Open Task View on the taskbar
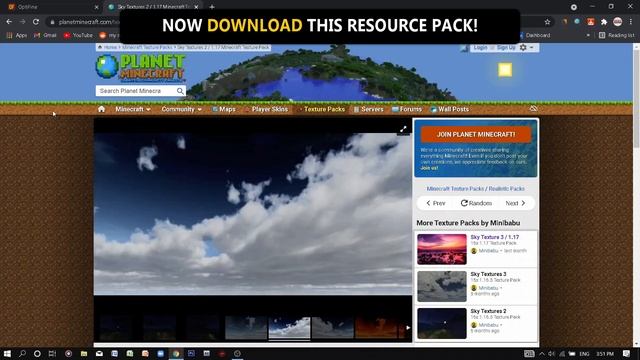This screenshot has height=360, width=640. coord(52,353)
